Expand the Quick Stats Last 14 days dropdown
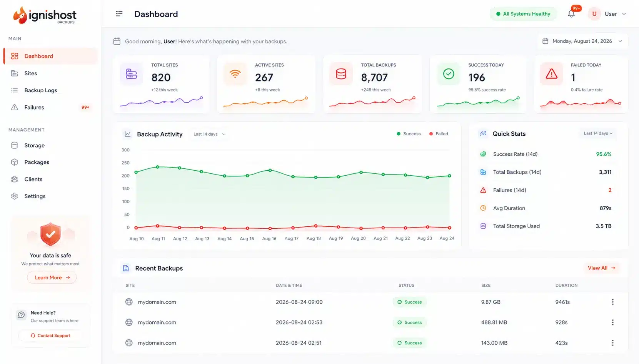Screen dimensions: 639x364 coord(598,133)
